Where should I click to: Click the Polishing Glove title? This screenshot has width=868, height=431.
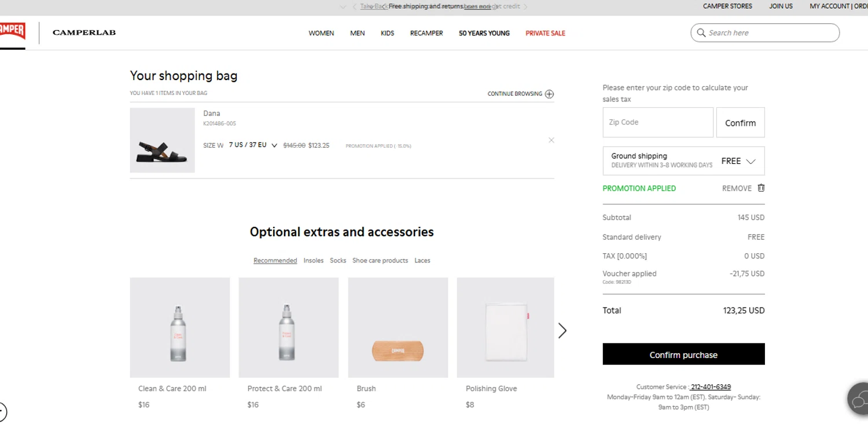click(x=491, y=389)
